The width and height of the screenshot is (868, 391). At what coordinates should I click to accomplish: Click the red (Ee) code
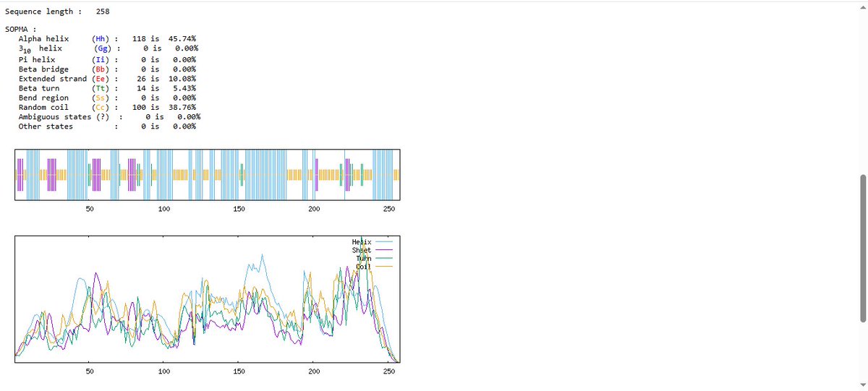click(101, 78)
